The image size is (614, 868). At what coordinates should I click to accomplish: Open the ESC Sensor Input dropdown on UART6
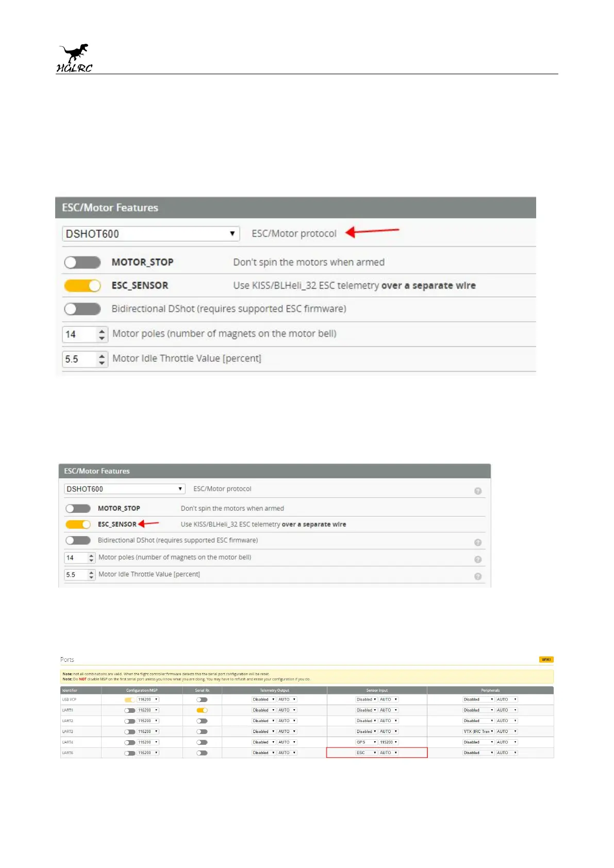coord(367,753)
